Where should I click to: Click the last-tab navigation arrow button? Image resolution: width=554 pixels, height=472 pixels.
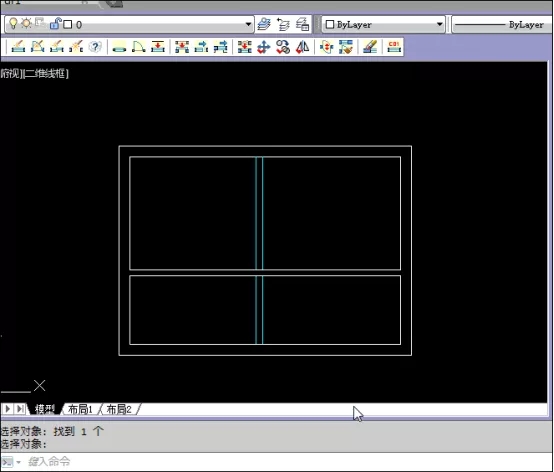pyautogui.click(x=20, y=409)
